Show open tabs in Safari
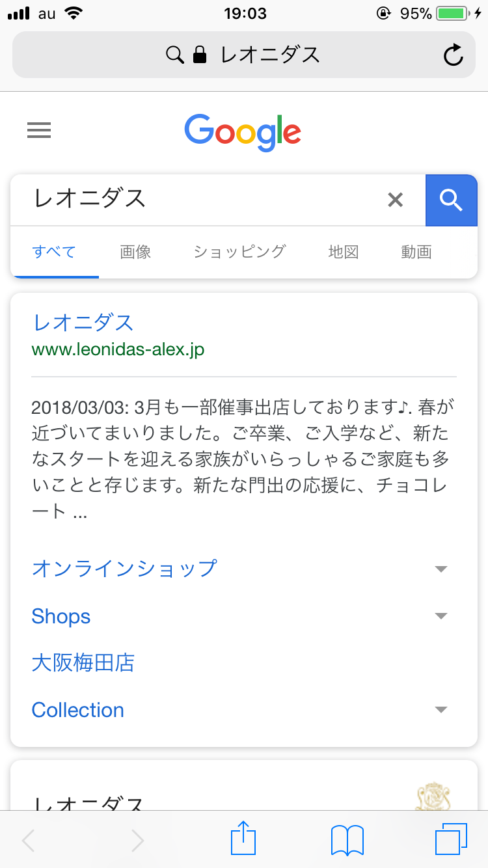 pos(450,839)
